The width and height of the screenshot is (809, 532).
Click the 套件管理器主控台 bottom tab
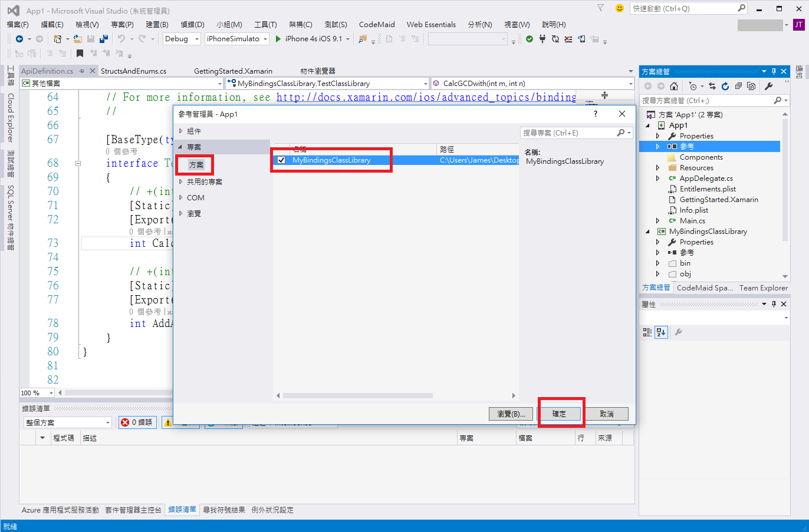pyautogui.click(x=133, y=510)
